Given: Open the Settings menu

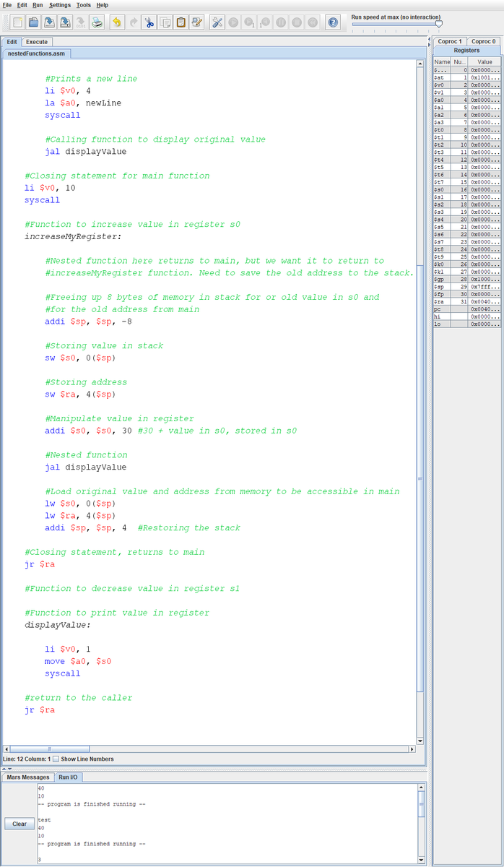Looking at the screenshot, I should coord(60,5).
